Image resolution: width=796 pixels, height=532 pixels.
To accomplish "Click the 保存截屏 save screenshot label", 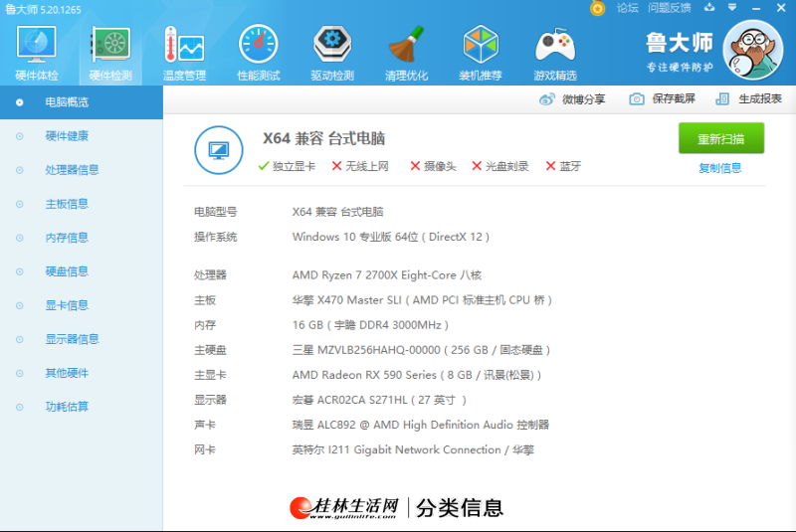I will tap(674, 98).
